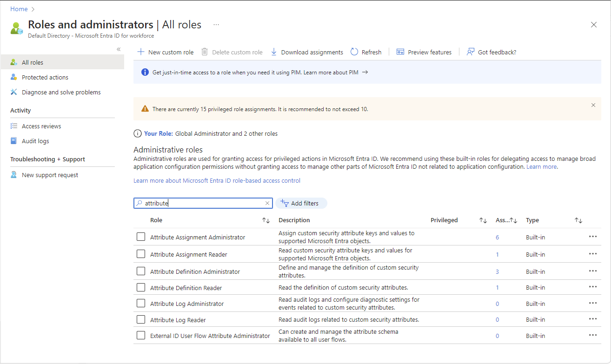
Task: Click the Add filters button
Action: coord(301,203)
